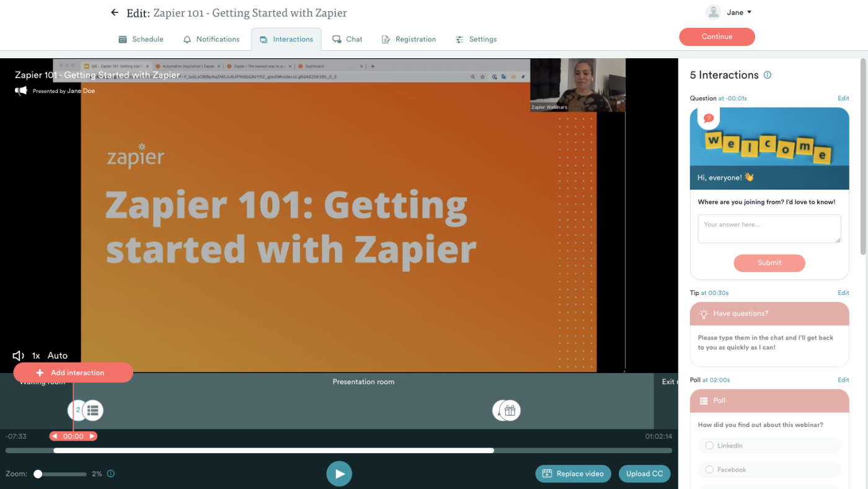Click Jane's profile avatar
The height and width of the screenshot is (489, 868).
713,12
